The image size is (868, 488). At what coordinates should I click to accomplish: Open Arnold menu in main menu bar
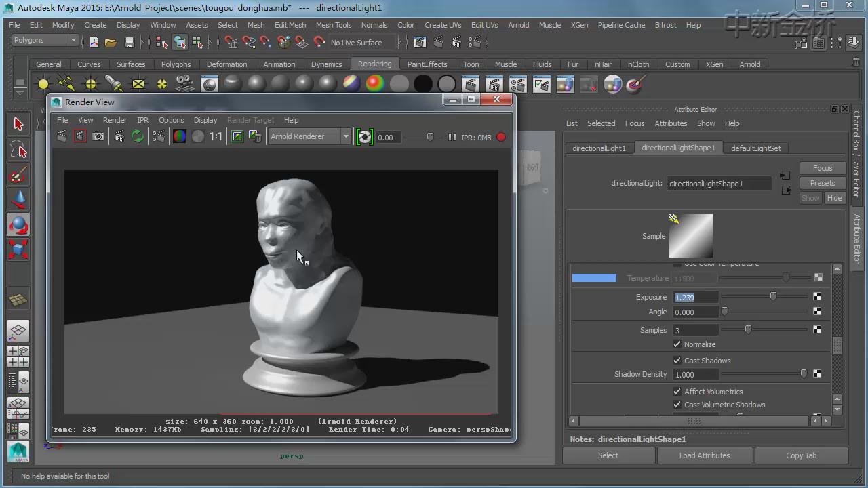click(519, 25)
